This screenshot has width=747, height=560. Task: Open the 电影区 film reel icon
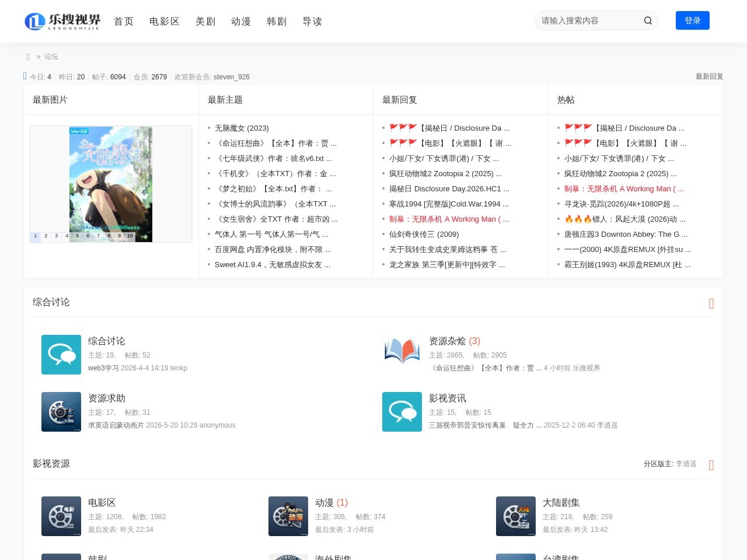click(x=61, y=516)
